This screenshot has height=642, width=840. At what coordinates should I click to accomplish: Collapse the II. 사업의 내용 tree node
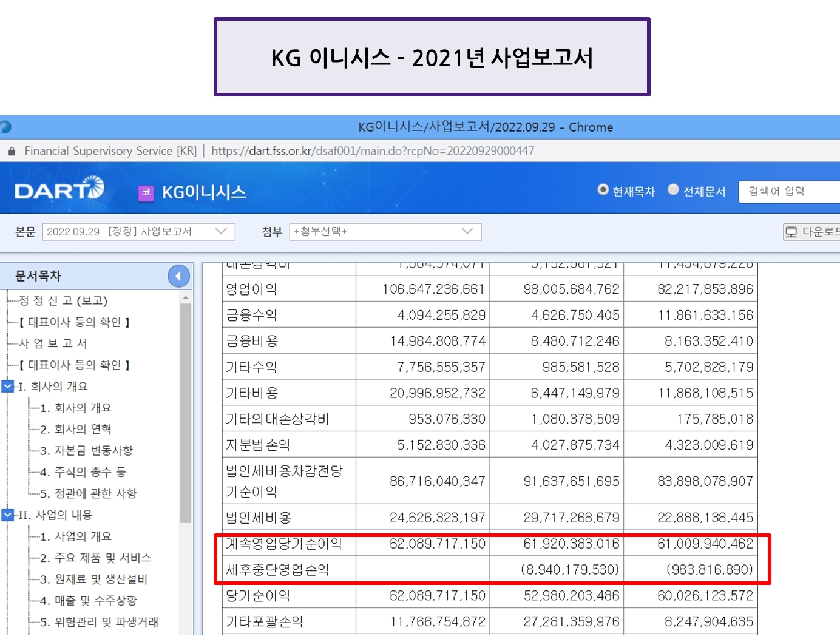(x=8, y=515)
